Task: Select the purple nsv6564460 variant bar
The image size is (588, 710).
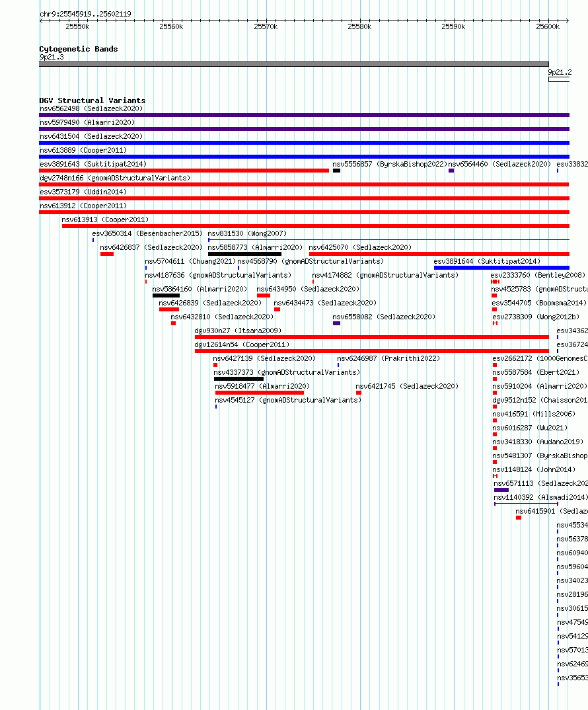Action: pos(451,171)
